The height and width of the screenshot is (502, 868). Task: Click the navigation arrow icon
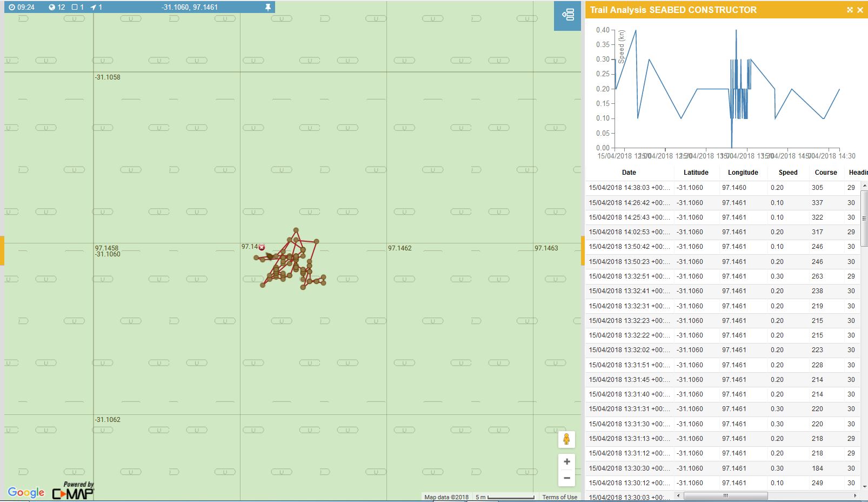tap(93, 8)
